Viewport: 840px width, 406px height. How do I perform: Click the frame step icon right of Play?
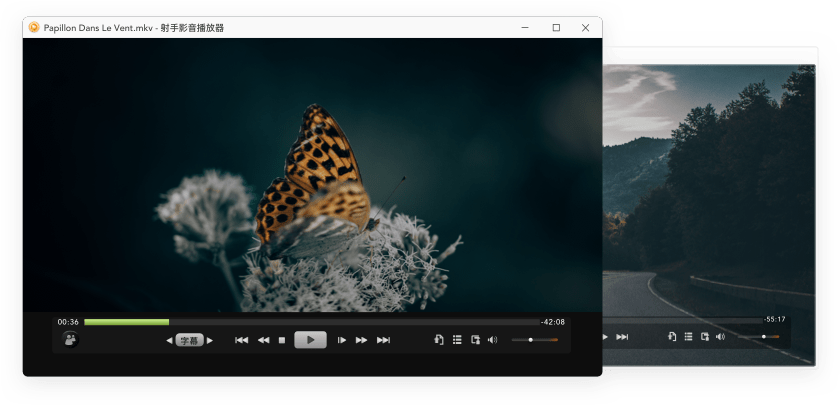pyautogui.click(x=341, y=340)
